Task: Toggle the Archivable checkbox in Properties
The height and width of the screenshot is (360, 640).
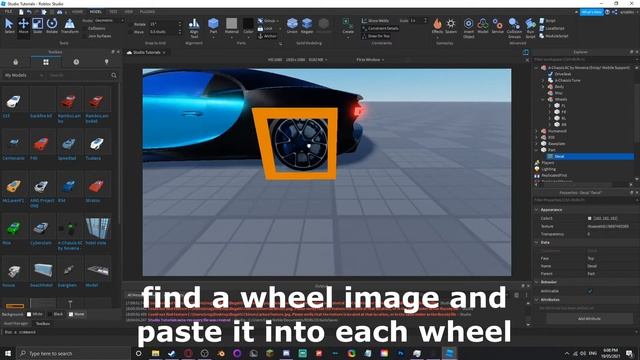Action: [590, 291]
